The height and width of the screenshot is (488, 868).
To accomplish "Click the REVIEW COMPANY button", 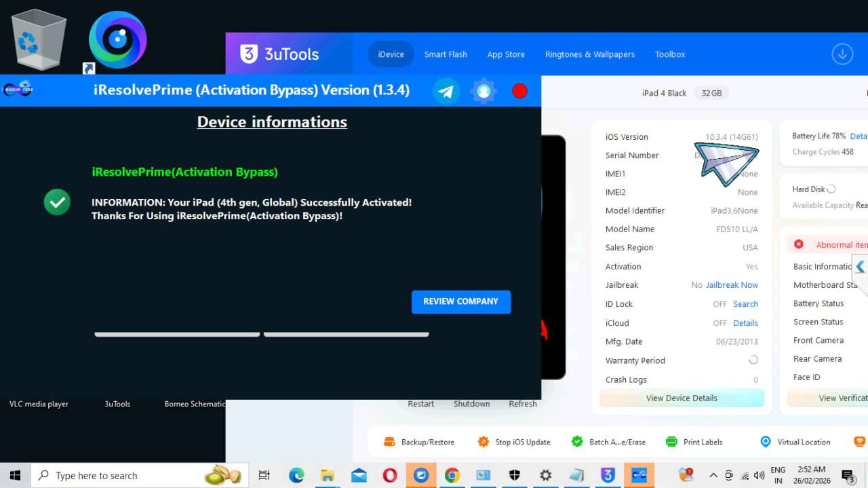I will [x=461, y=301].
